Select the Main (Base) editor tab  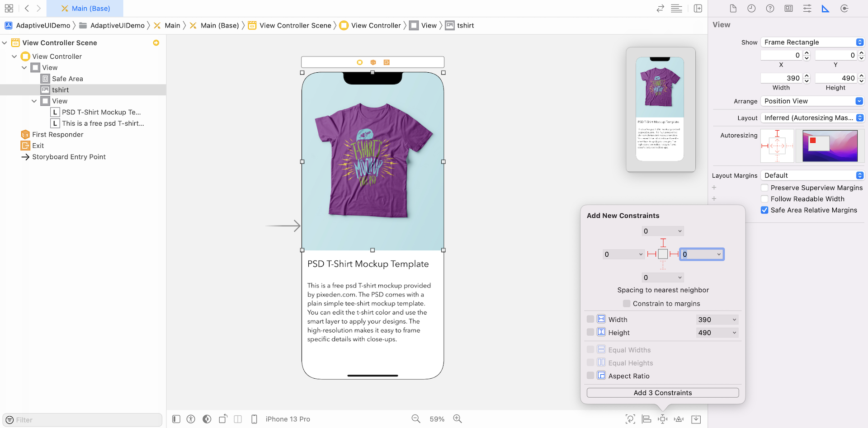[x=85, y=9]
